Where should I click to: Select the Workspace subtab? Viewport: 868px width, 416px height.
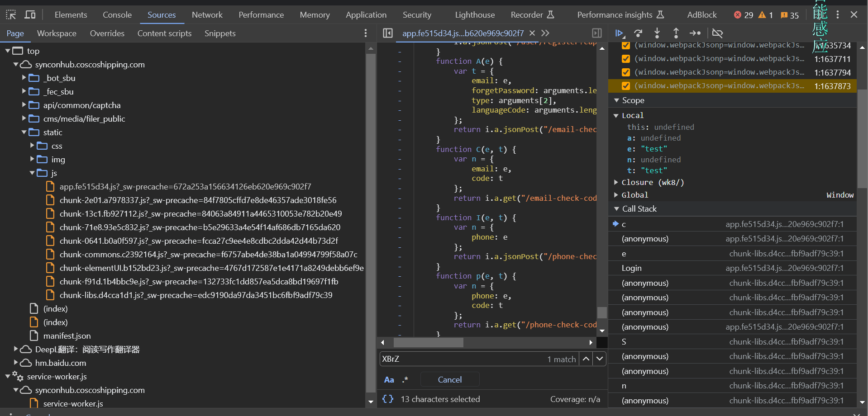click(57, 33)
